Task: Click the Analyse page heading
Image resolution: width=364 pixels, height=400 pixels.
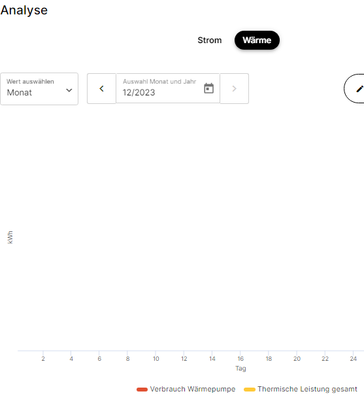Action: [x=24, y=10]
